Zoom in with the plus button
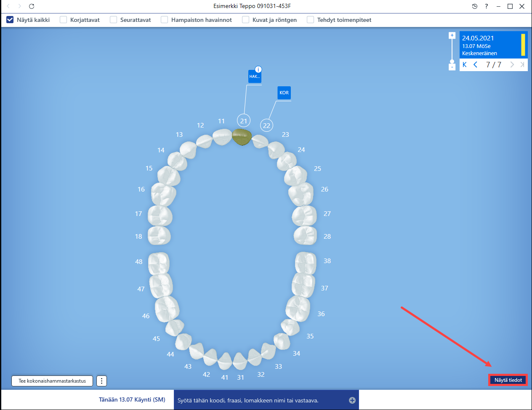The height and width of the screenshot is (410, 532). click(x=452, y=35)
